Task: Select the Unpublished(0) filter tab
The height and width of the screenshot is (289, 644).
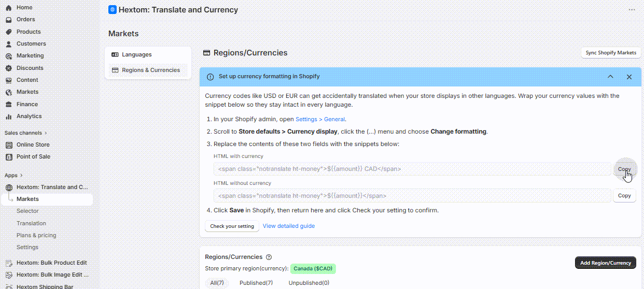Action: pyautogui.click(x=309, y=283)
